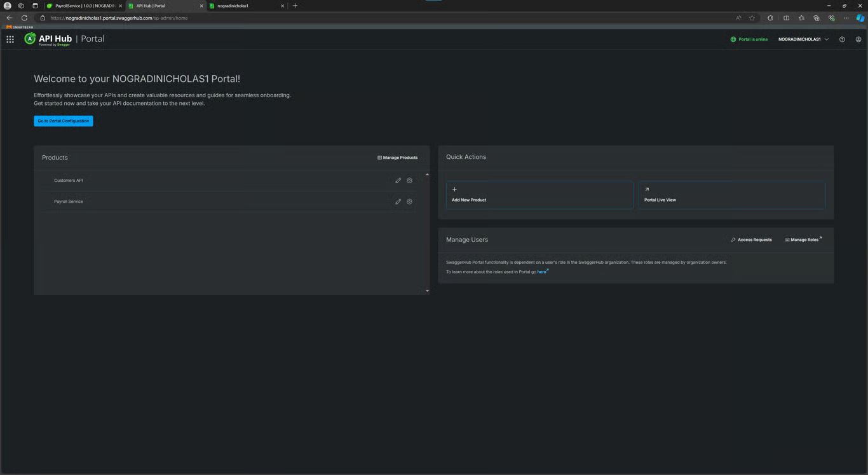
Task: Open Customers API settings gear
Action: (x=410, y=181)
